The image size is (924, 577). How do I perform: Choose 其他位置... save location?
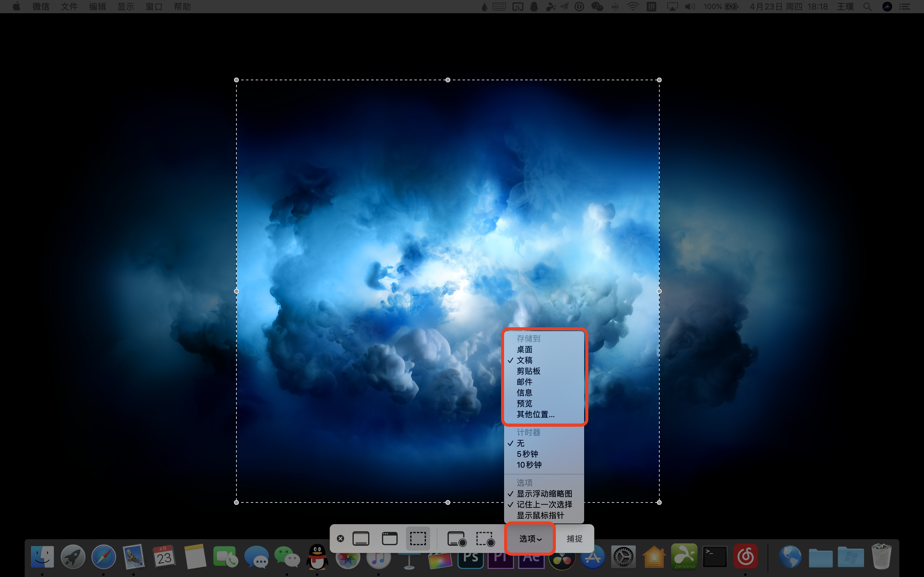[535, 414]
